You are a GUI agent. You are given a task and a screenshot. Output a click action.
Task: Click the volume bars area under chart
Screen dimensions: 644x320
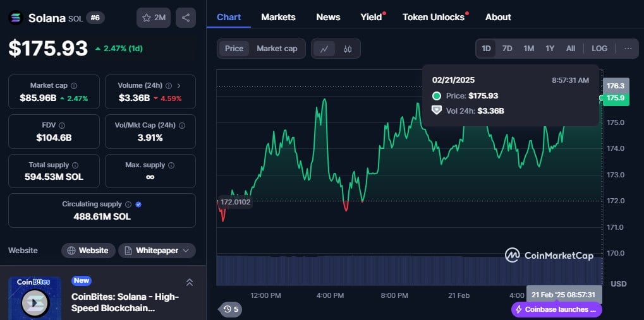409,270
